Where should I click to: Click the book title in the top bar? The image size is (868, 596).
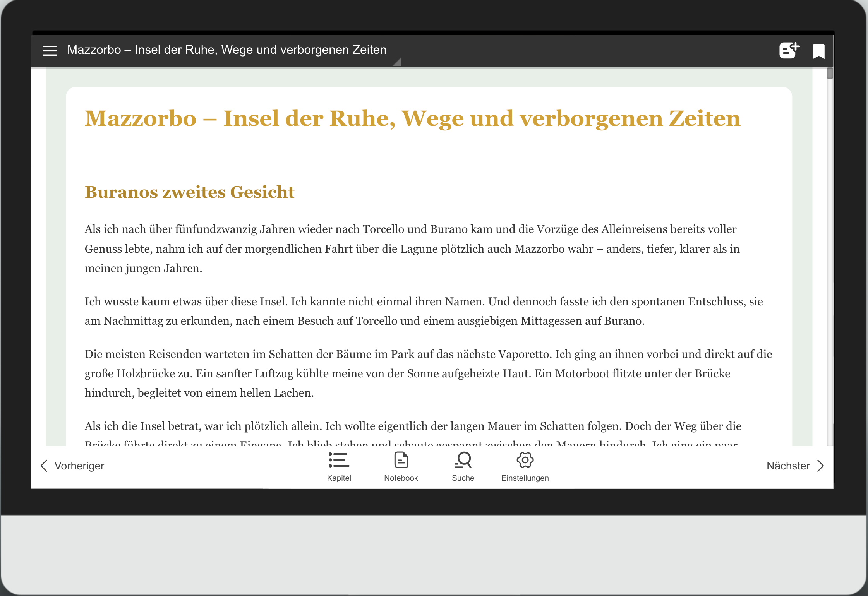point(226,50)
